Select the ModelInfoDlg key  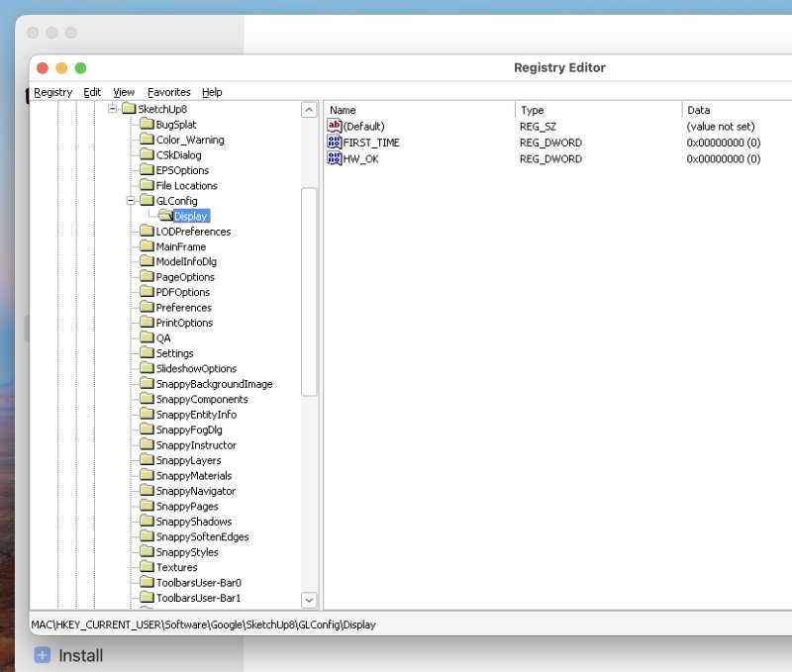186,262
